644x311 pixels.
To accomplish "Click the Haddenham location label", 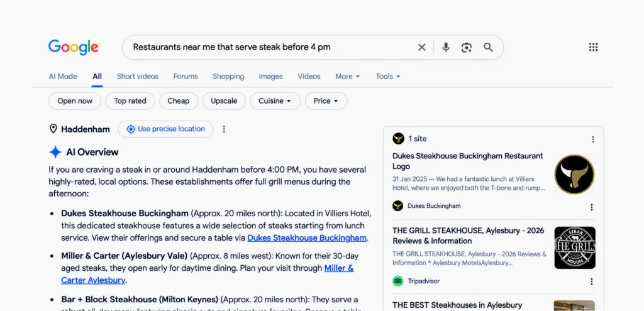I will tap(86, 129).
